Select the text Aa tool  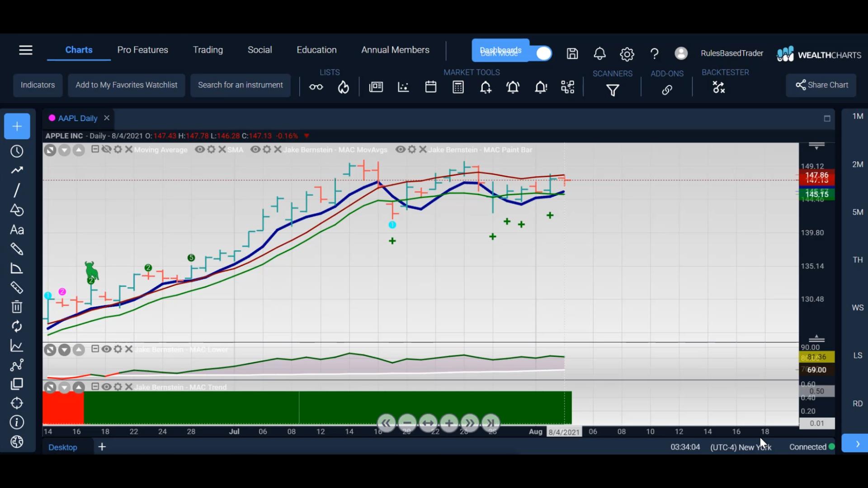pos(17,230)
